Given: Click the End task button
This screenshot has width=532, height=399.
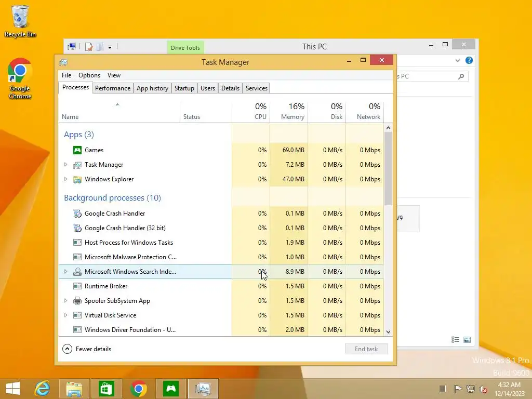Looking at the screenshot, I should pos(366,349).
